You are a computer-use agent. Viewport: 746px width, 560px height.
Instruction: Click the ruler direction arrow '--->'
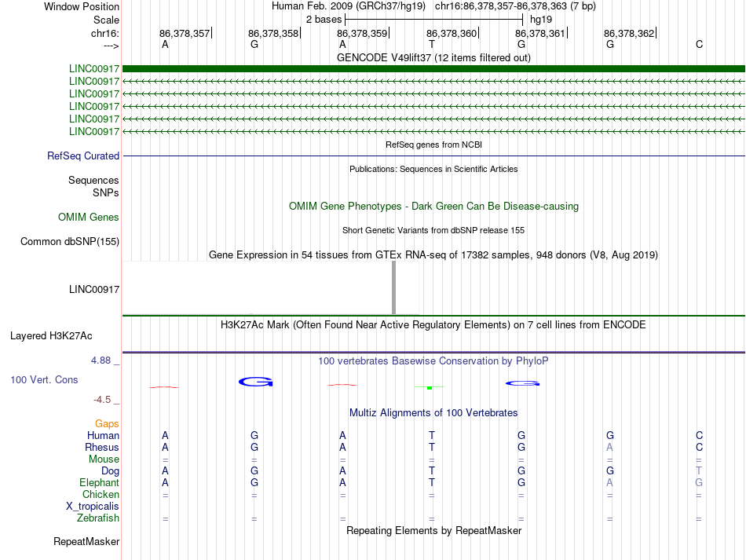point(112,46)
